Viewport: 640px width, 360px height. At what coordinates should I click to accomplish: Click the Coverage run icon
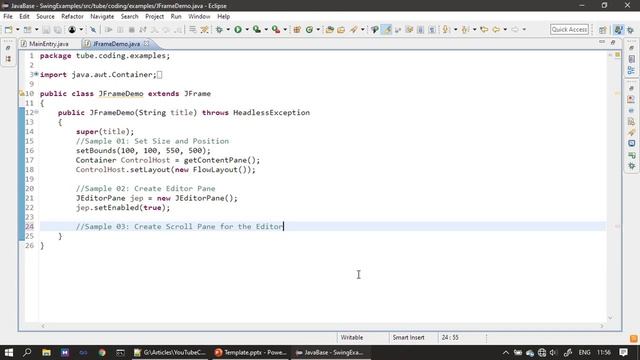257,29
